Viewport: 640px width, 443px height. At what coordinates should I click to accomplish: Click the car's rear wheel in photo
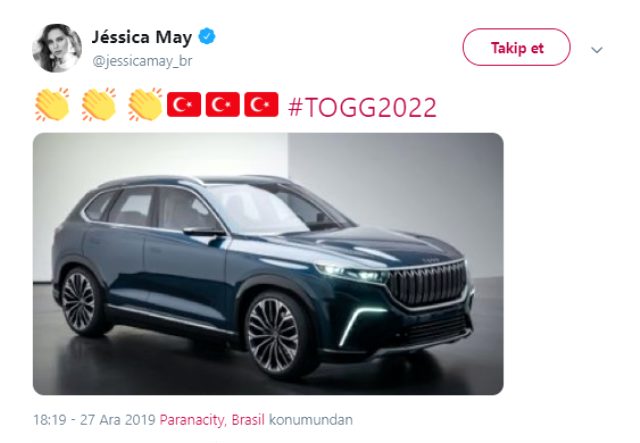point(80,302)
